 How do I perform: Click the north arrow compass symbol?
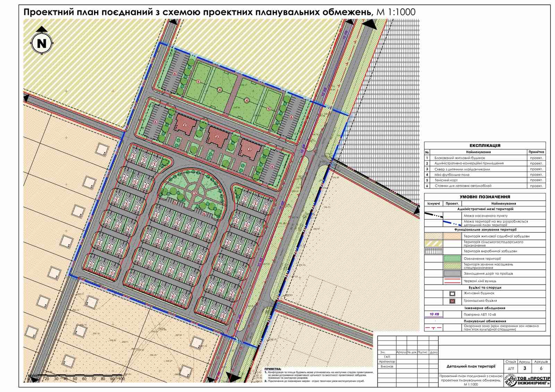click(42, 43)
